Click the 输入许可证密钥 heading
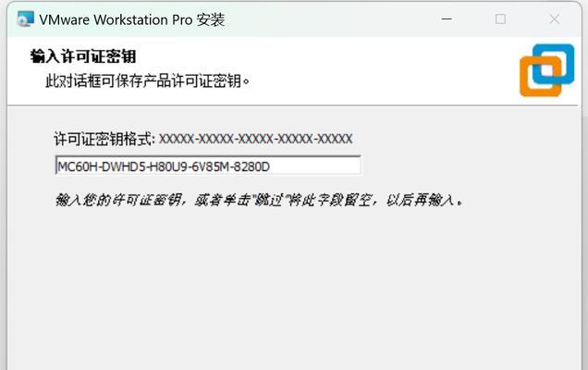The width and height of the screenshot is (588, 370). point(83,56)
